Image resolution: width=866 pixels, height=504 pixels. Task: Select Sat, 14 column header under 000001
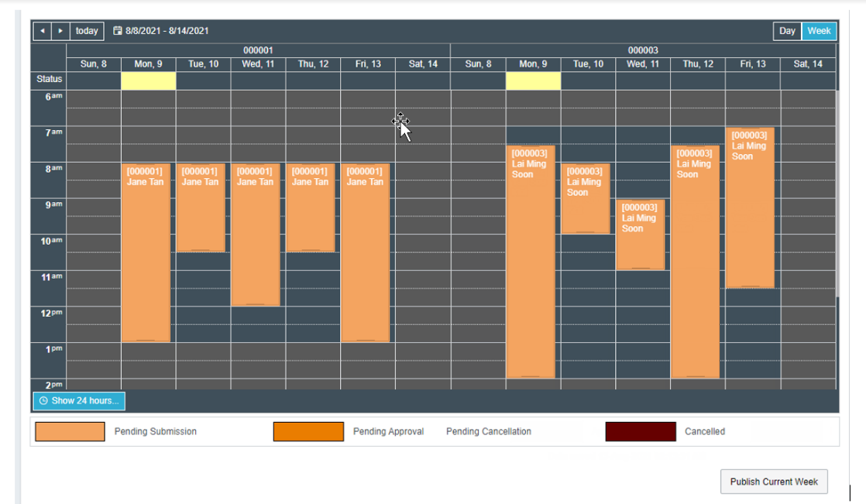point(423,64)
